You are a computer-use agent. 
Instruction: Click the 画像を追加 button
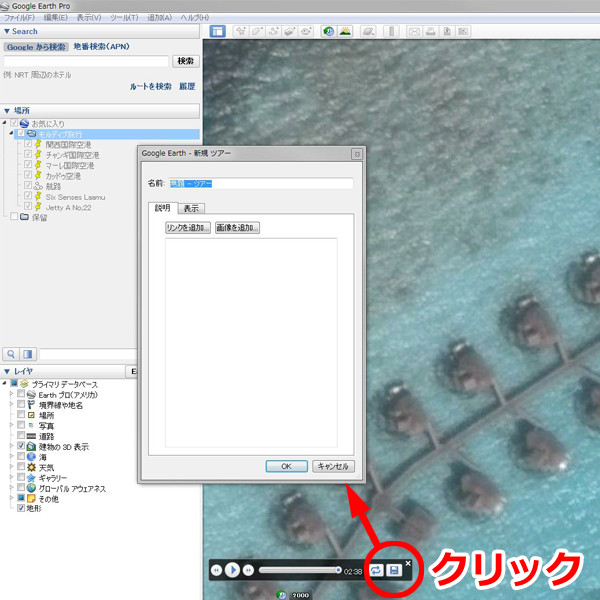click(x=237, y=228)
